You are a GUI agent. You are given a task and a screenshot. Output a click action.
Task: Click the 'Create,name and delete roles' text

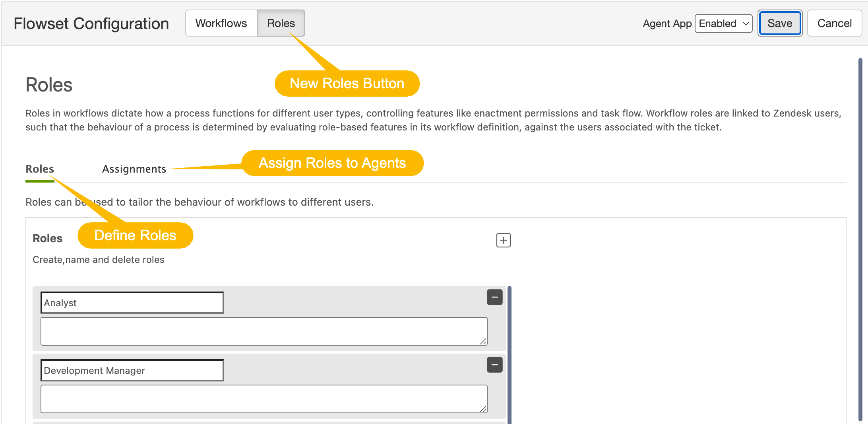[99, 260]
